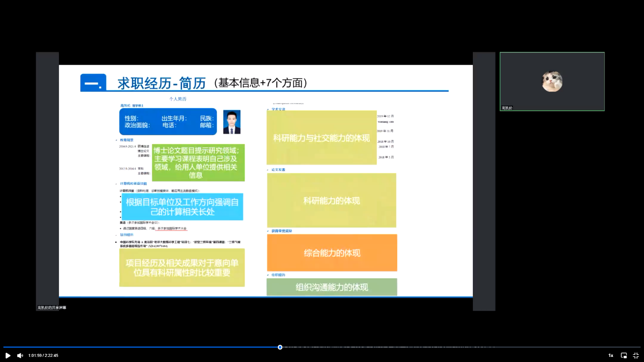Click the slide title 求职经历-简历
This screenshot has height=362, width=644.
[x=162, y=83]
